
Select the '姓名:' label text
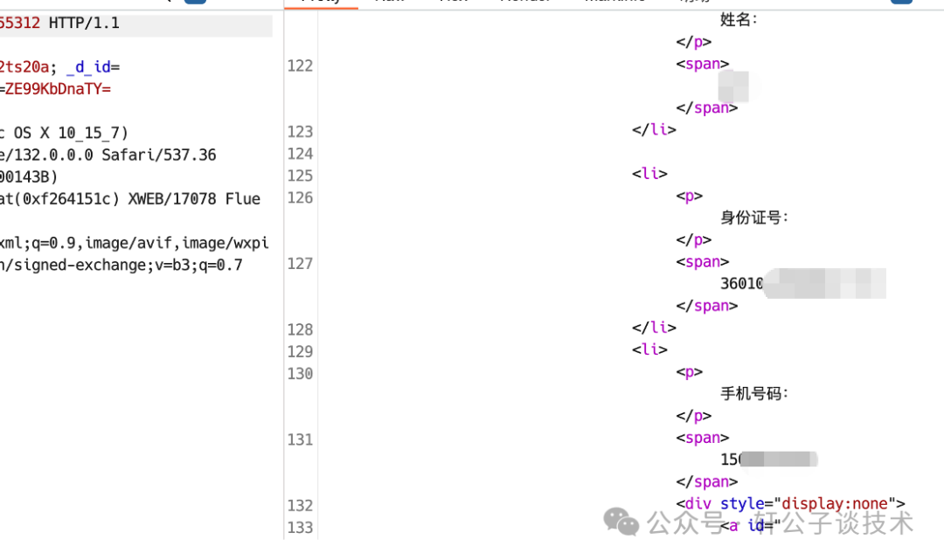click(x=739, y=20)
